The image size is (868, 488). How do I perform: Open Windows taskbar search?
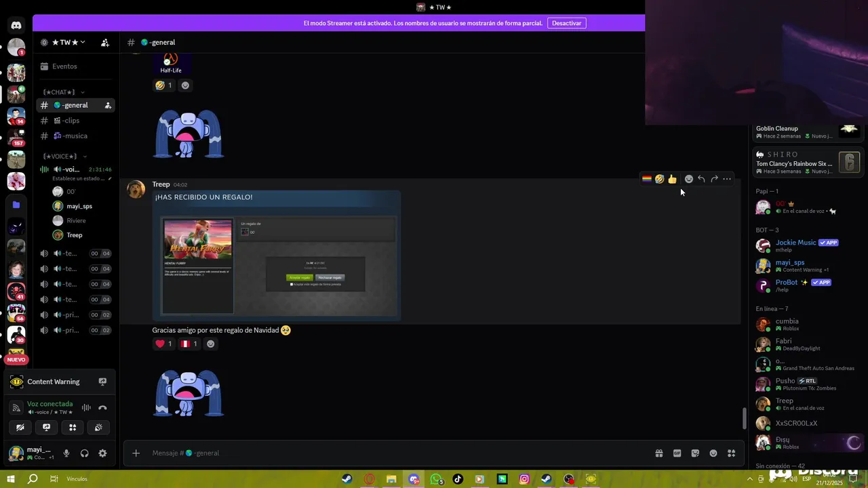click(32, 479)
